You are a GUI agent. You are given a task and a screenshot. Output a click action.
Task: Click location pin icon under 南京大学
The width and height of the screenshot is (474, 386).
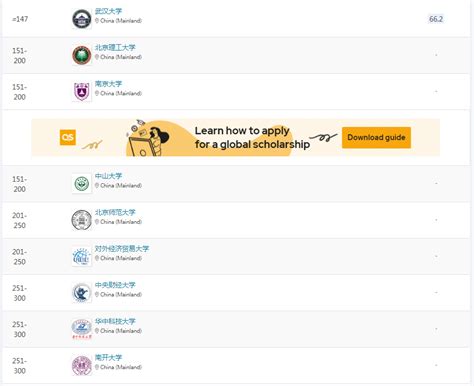97,93
